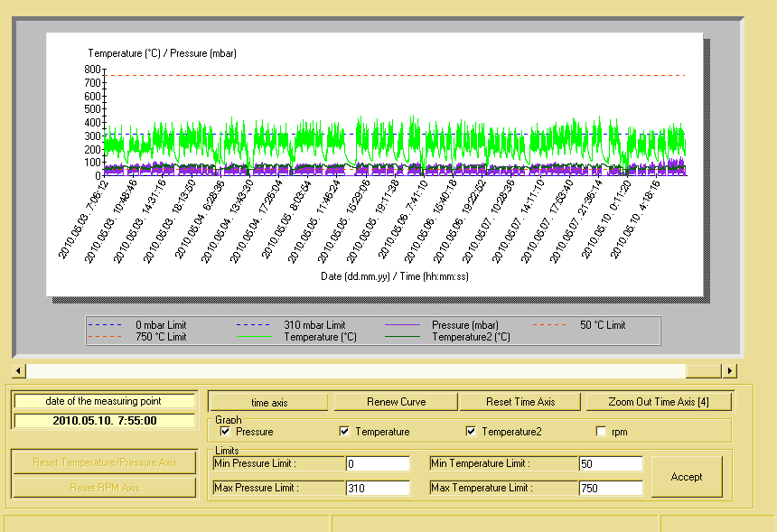The height and width of the screenshot is (532, 777).
Task: Click the measuring point date value 2010.05.10. 7:55:00
Action: 105,421
